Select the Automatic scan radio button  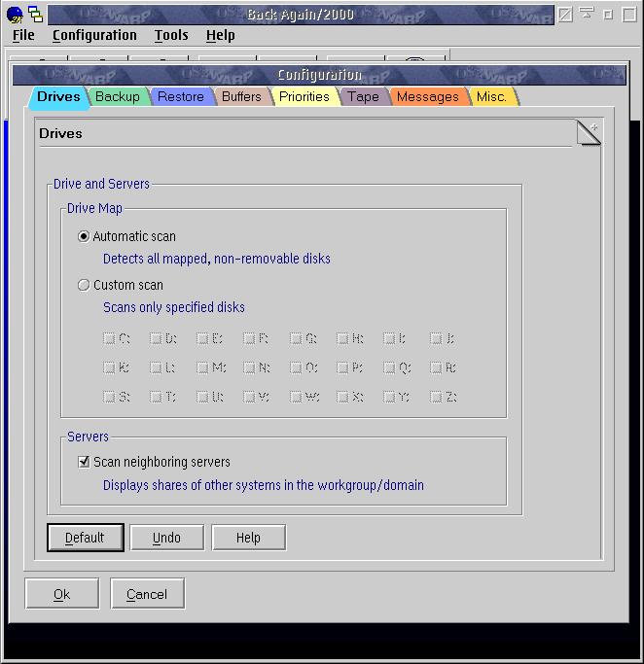[x=84, y=236]
